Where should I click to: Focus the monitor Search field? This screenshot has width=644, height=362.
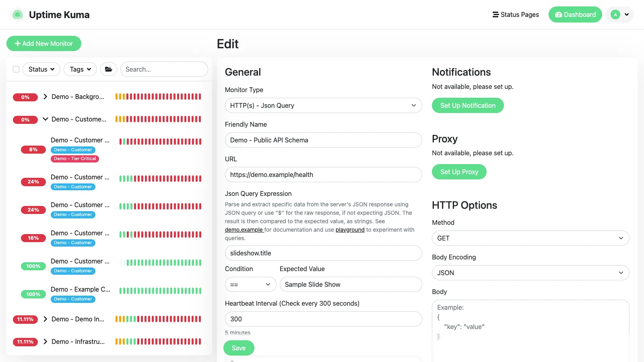pyautogui.click(x=164, y=69)
